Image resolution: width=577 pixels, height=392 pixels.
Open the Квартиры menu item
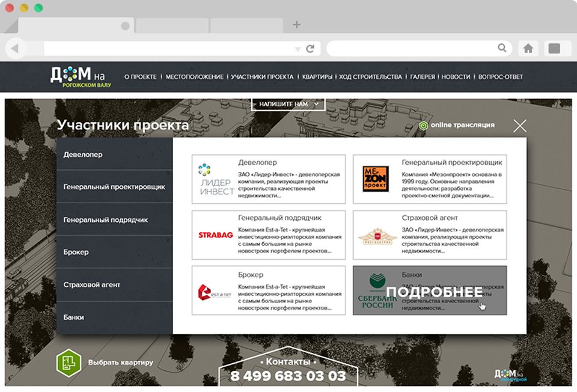coord(317,77)
